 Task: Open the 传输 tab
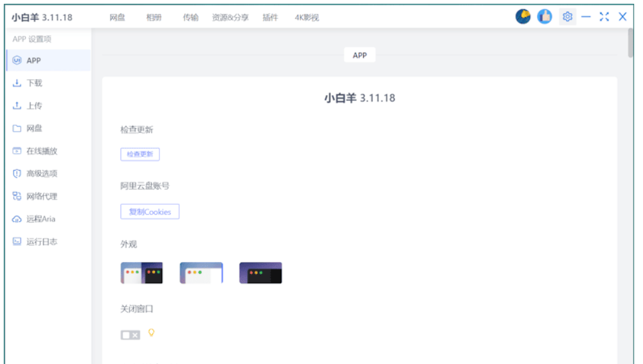tap(190, 17)
